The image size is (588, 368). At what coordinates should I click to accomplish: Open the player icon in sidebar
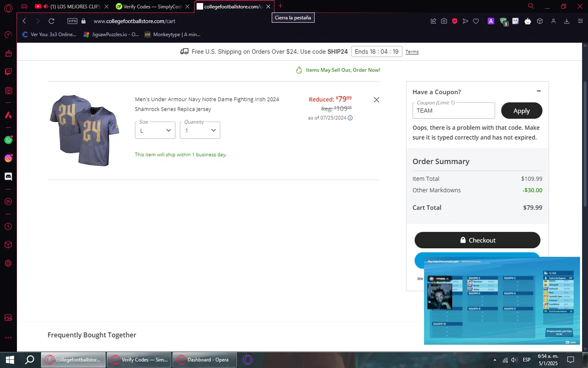pyautogui.click(x=8, y=202)
